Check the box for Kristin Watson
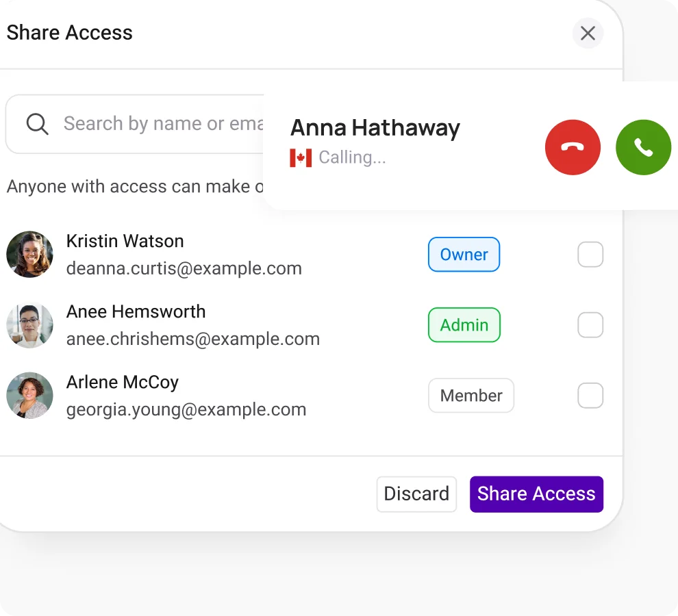 (x=590, y=255)
